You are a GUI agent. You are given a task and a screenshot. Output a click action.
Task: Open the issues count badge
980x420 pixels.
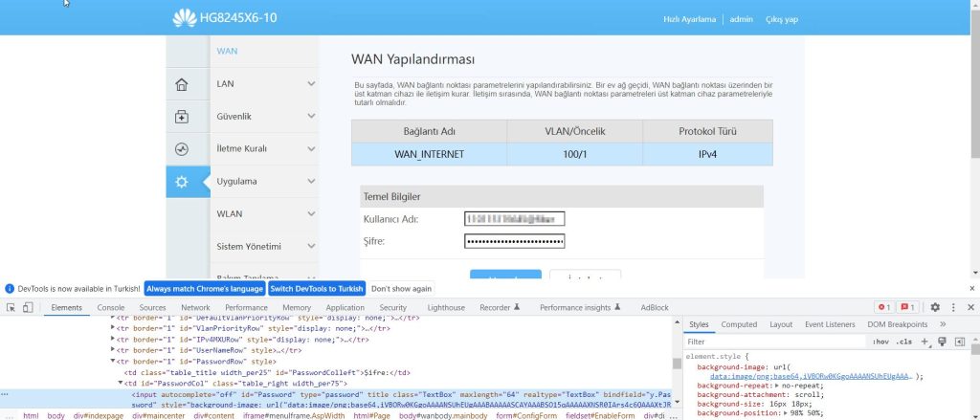coord(907,307)
